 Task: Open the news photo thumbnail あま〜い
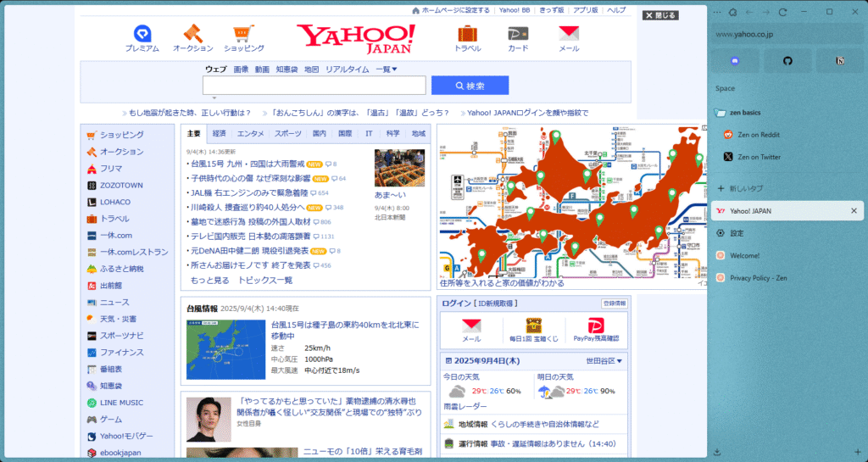click(x=400, y=168)
